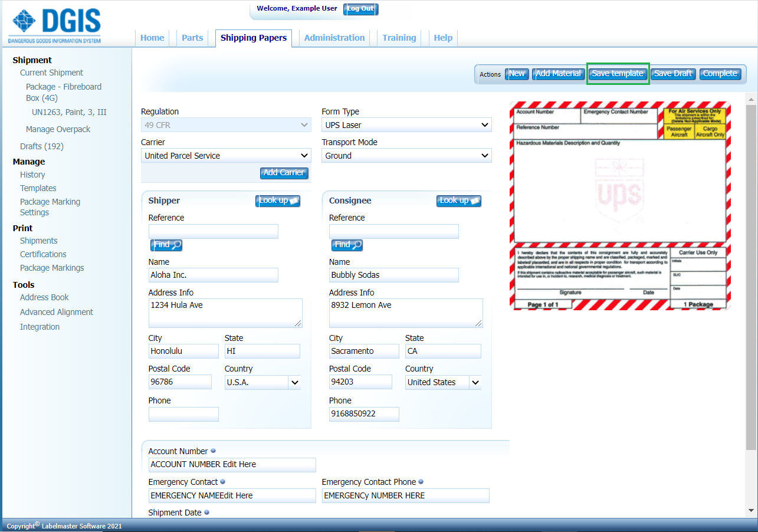Click the Add Carrier button
Screen dimensions: 758x532
284,173
